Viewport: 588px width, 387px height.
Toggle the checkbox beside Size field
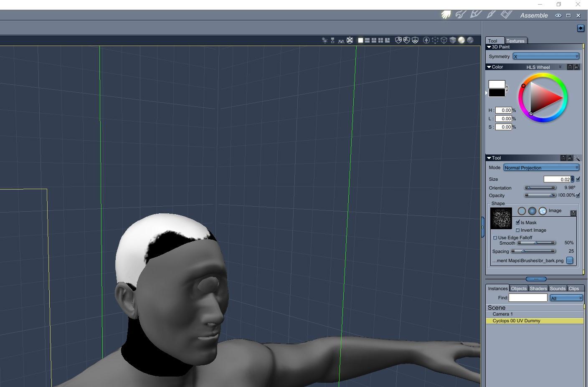(x=578, y=179)
